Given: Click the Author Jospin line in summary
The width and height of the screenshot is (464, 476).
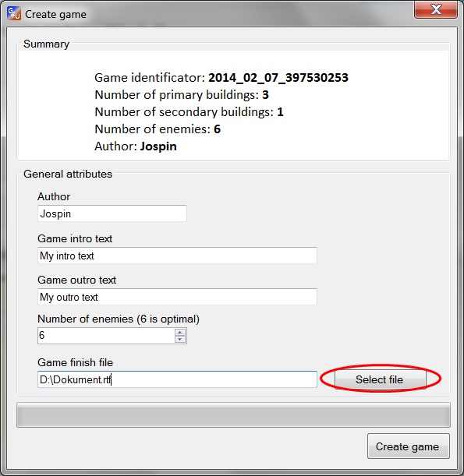Looking at the screenshot, I should 136,146.
